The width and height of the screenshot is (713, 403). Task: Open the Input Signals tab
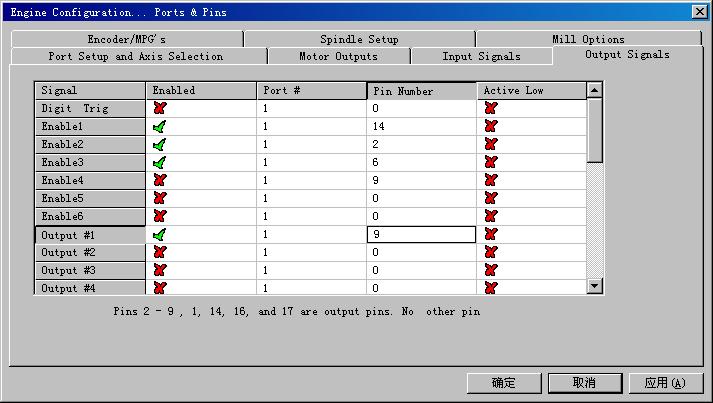(x=481, y=56)
